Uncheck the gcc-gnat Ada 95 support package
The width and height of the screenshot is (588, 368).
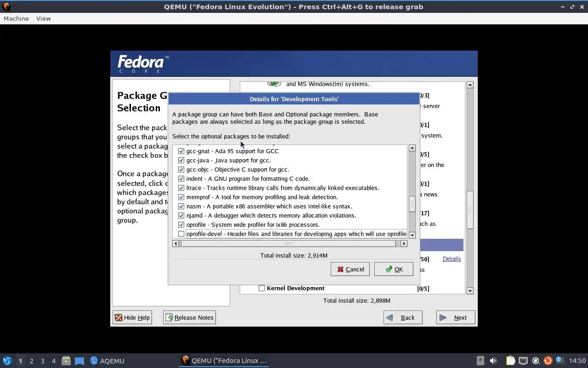[181, 151]
